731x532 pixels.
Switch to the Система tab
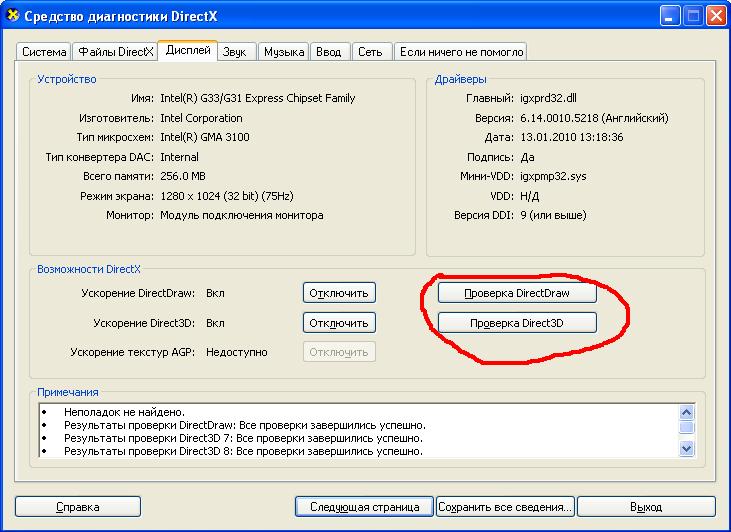(x=44, y=52)
